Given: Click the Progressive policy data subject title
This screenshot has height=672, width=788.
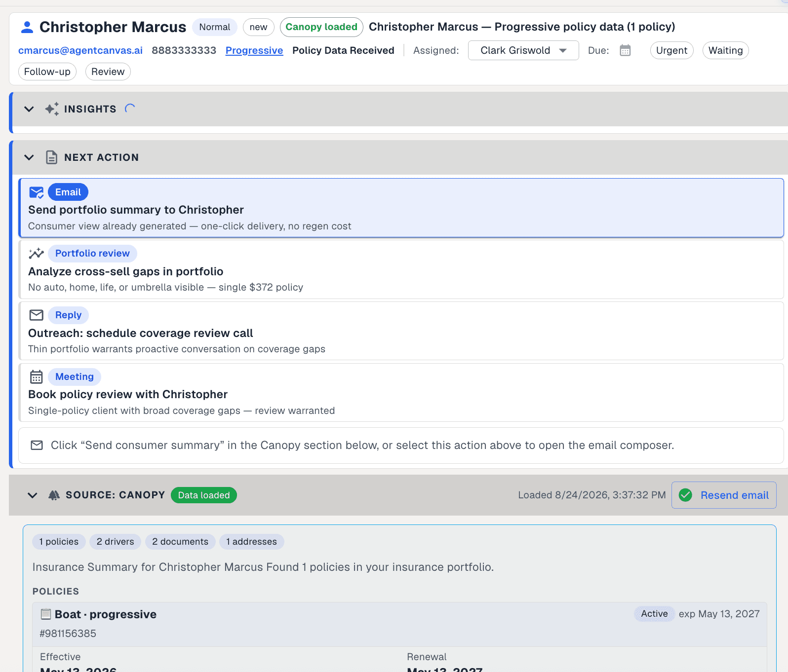Looking at the screenshot, I should tap(522, 27).
